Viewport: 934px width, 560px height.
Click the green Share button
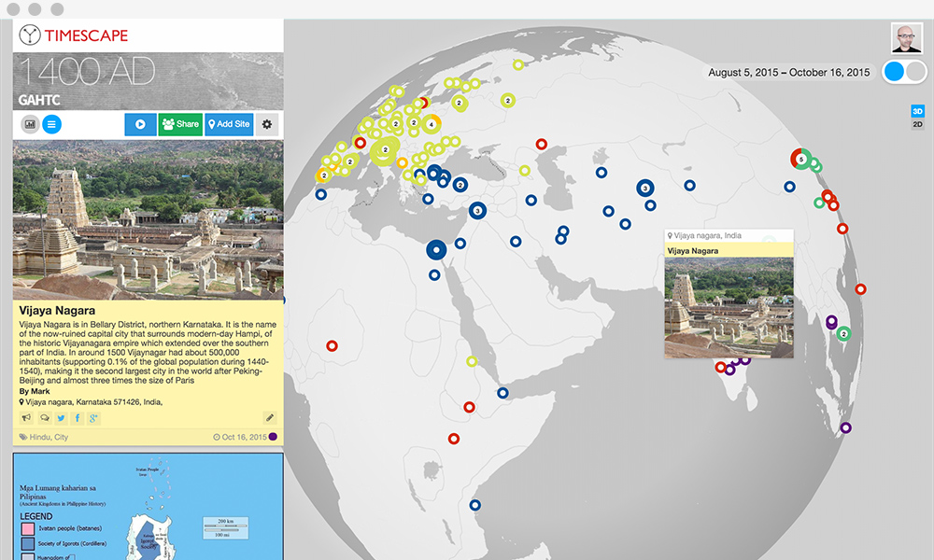(x=180, y=124)
